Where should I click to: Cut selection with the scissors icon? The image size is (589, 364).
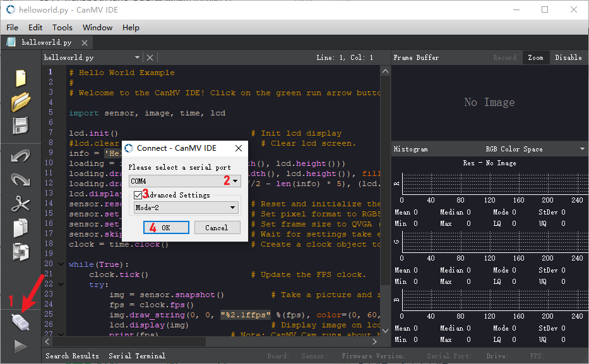click(x=21, y=204)
